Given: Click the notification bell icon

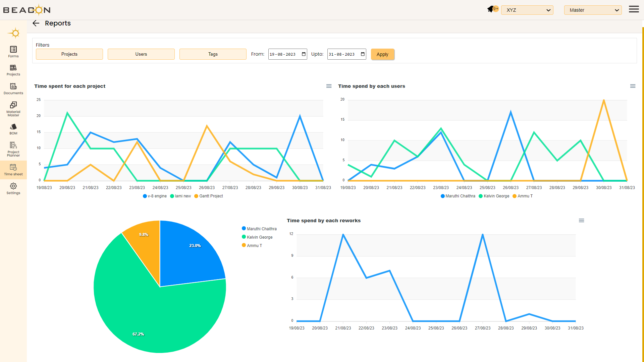Looking at the screenshot, I should (491, 9).
